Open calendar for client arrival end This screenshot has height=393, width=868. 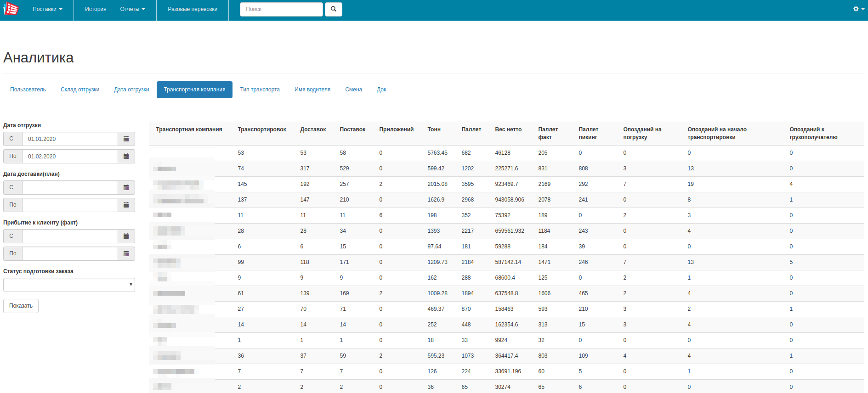pos(126,254)
